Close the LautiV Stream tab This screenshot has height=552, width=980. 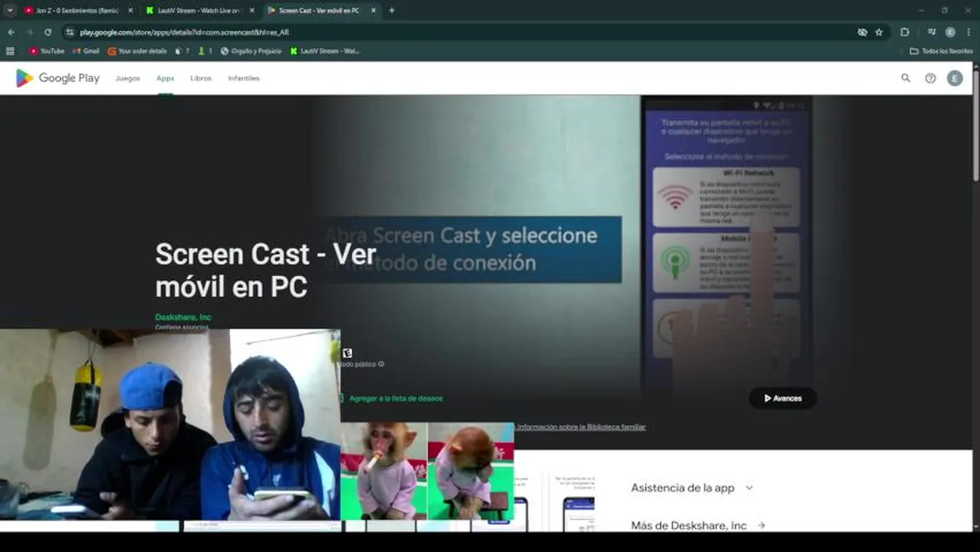pyautogui.click(x=252, y=11)
